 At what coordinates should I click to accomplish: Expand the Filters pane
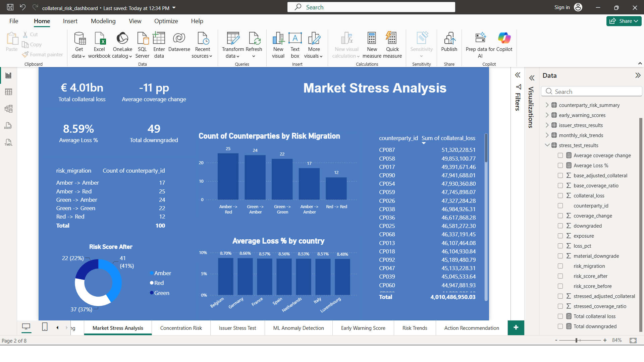(518, 75)
